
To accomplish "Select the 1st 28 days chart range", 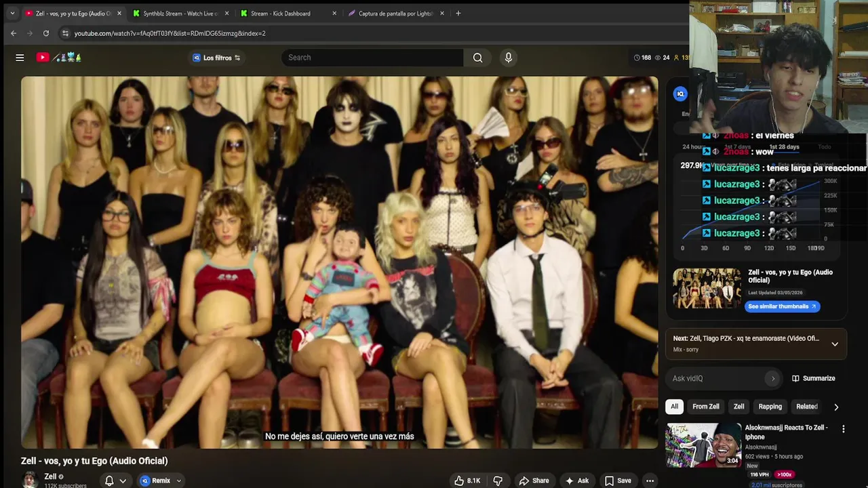I will pos(784,147).
